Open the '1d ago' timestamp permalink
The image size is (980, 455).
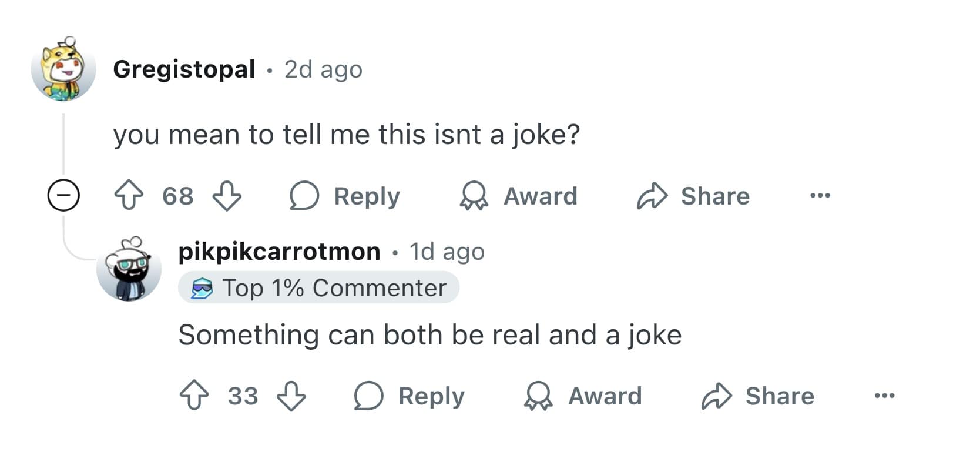click(x=447, y=252)
